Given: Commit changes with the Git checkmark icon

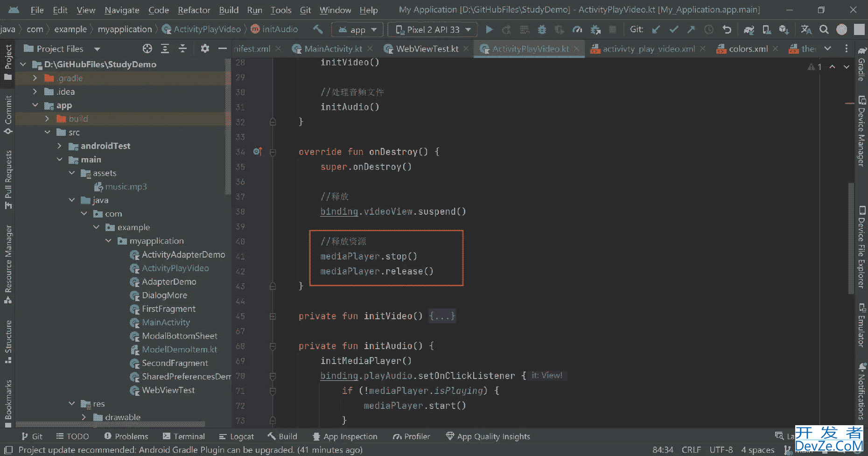Looking at the screenshot, I should click(x=673, y=29).
